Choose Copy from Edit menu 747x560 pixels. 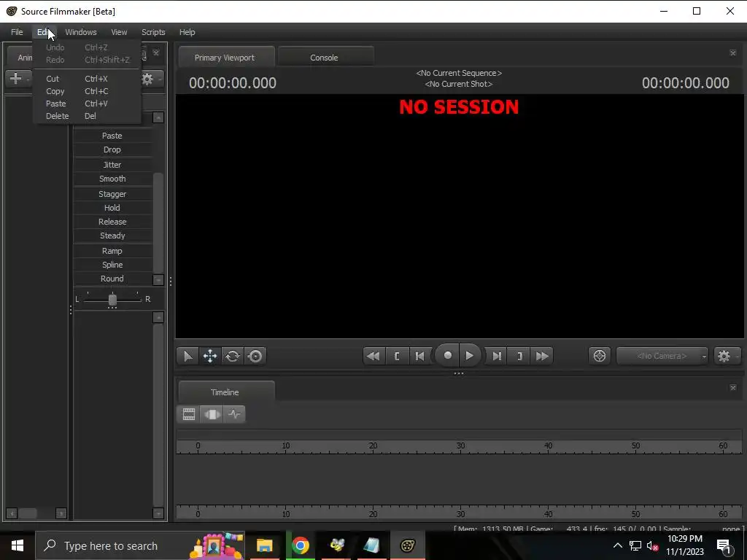(x=88, y=91)
